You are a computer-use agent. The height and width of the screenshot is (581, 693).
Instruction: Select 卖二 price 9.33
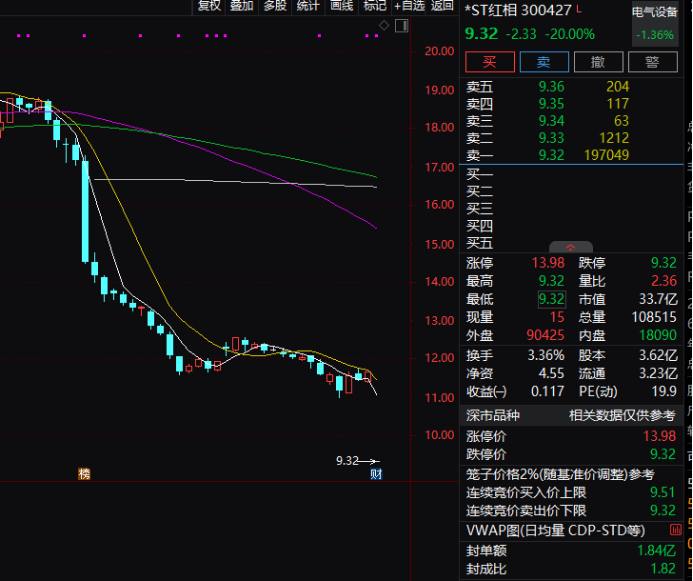click(x=551, y=138)
